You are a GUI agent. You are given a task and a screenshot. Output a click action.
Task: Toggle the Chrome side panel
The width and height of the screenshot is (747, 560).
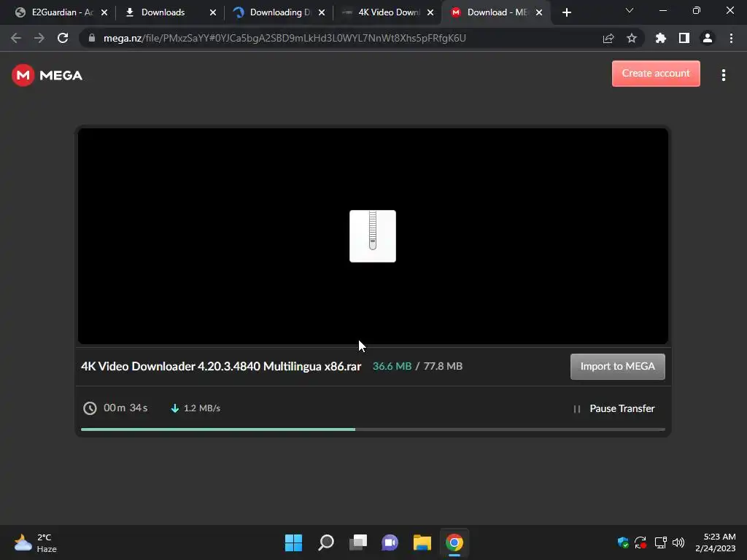(x=684, y=38)
